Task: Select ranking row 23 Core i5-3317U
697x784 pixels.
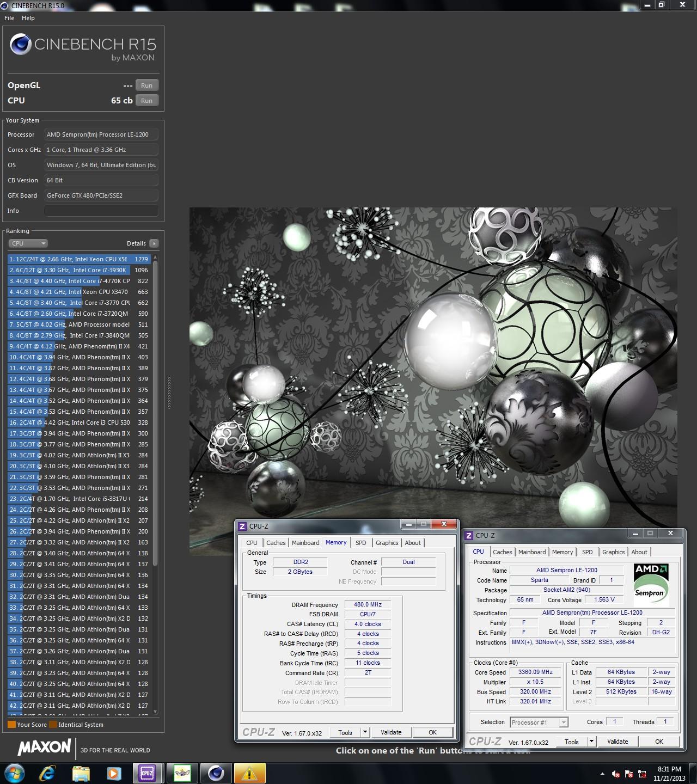Action: point(79,499)
